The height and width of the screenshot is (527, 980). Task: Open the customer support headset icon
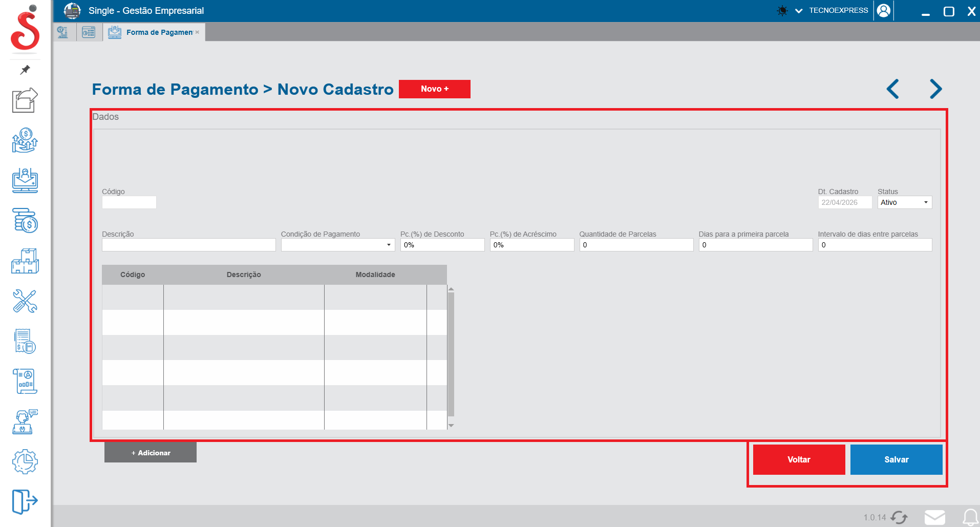tap(25, 421)
